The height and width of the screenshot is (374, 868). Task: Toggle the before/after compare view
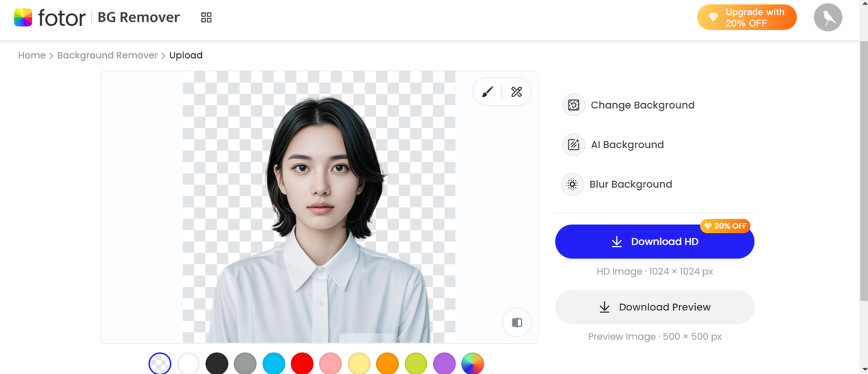point(517,322)
